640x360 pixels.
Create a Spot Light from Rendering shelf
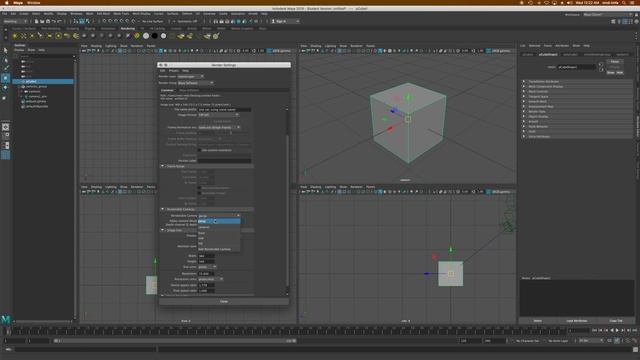click(x=41, y=36)
